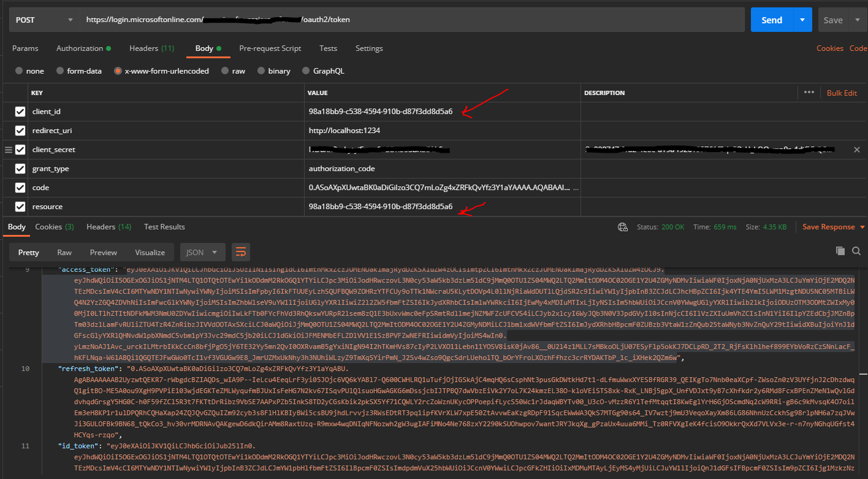Uncheck the resource parameter checkbox

click(20, 207)
